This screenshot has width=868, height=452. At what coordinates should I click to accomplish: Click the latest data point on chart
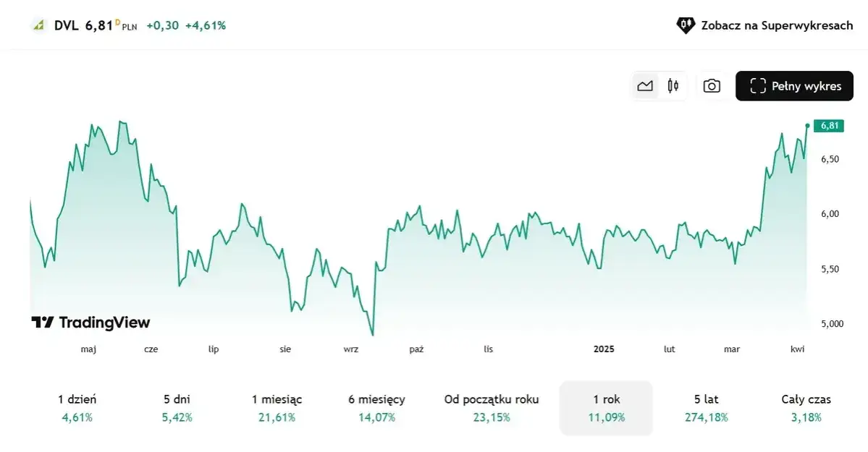pyautogui.click(x=807, y=126)
